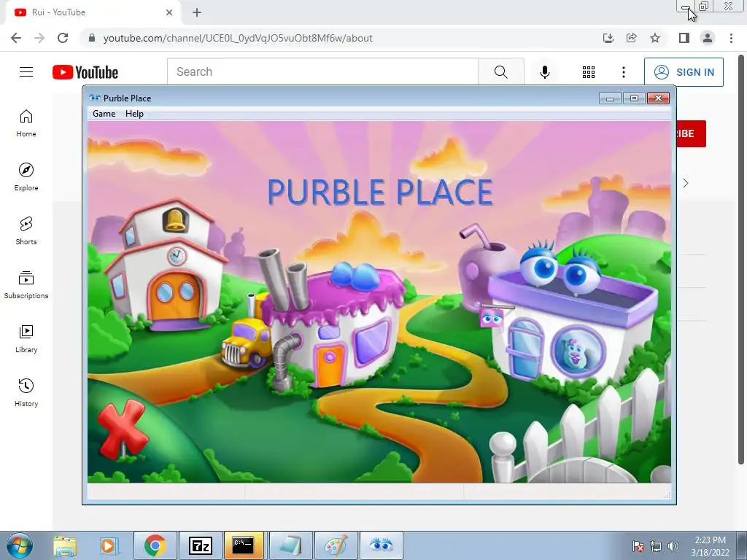Screen dimensions: 747x560
Task: Click the YouTube search magnifier button
Action: (500, 72)
